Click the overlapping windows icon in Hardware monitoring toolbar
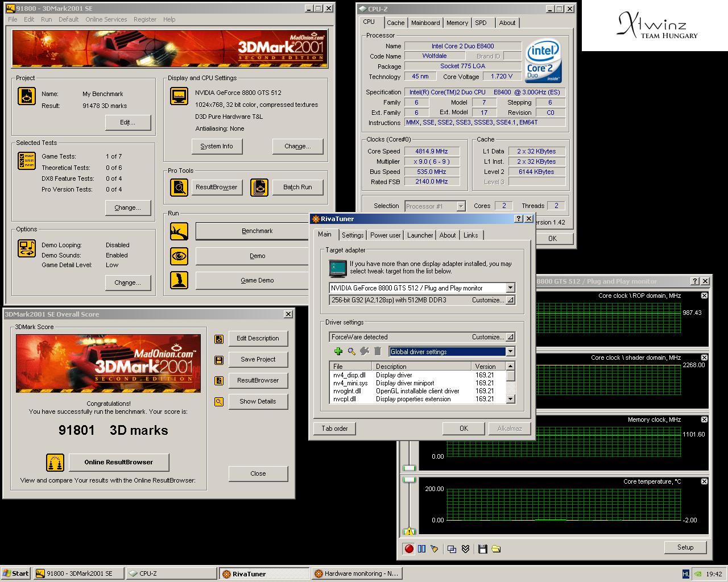Viewport: 728px width, 582px height. point(452,548)
